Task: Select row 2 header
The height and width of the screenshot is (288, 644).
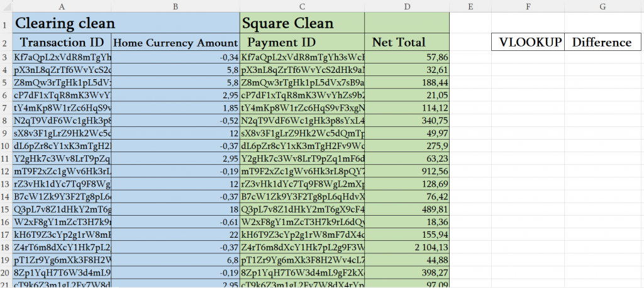Action: 5,43
